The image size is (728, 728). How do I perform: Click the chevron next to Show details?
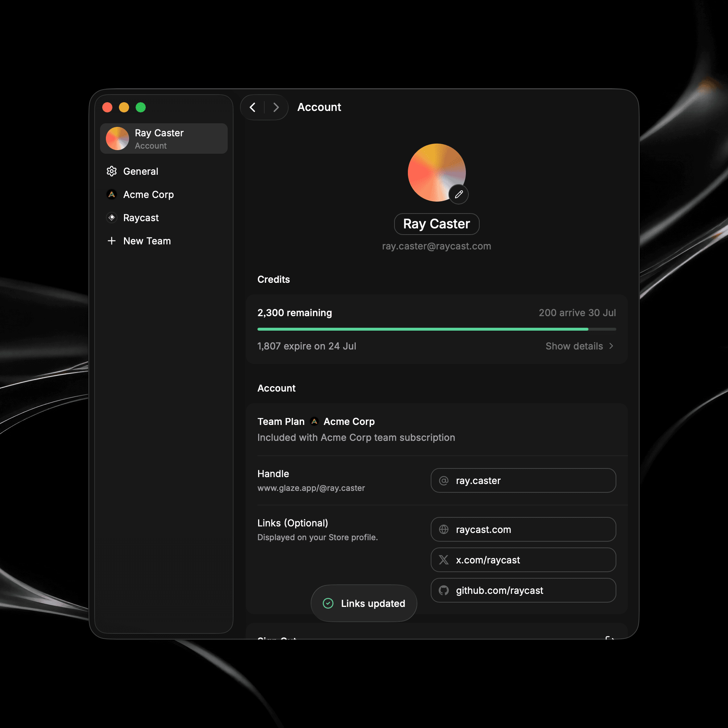pyautogui.click(x=611, y=346)
